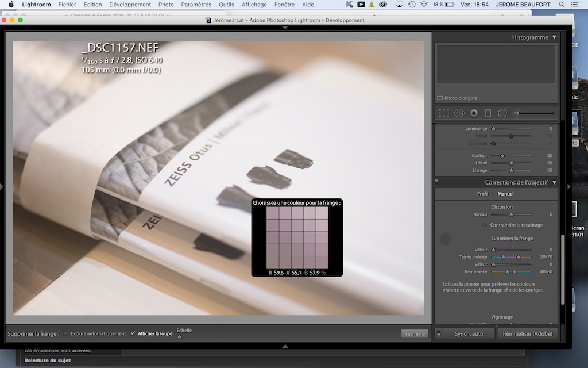
Task: Uncheck Afficher la loupe option
Action: (133, 333)
